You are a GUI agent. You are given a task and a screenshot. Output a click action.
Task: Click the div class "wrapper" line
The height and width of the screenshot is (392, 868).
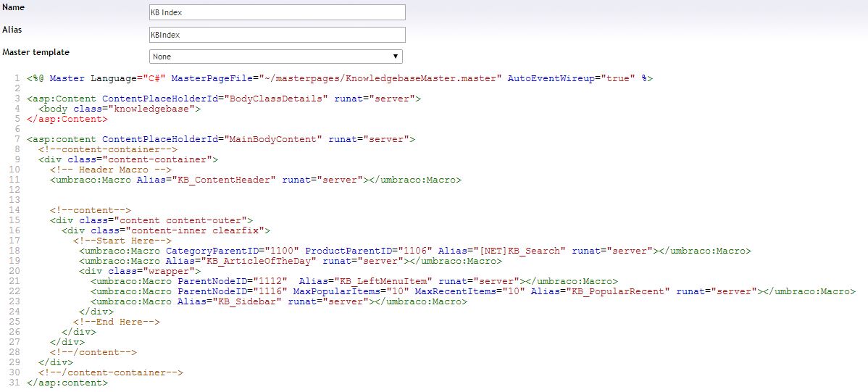click(x=140, y=271)
